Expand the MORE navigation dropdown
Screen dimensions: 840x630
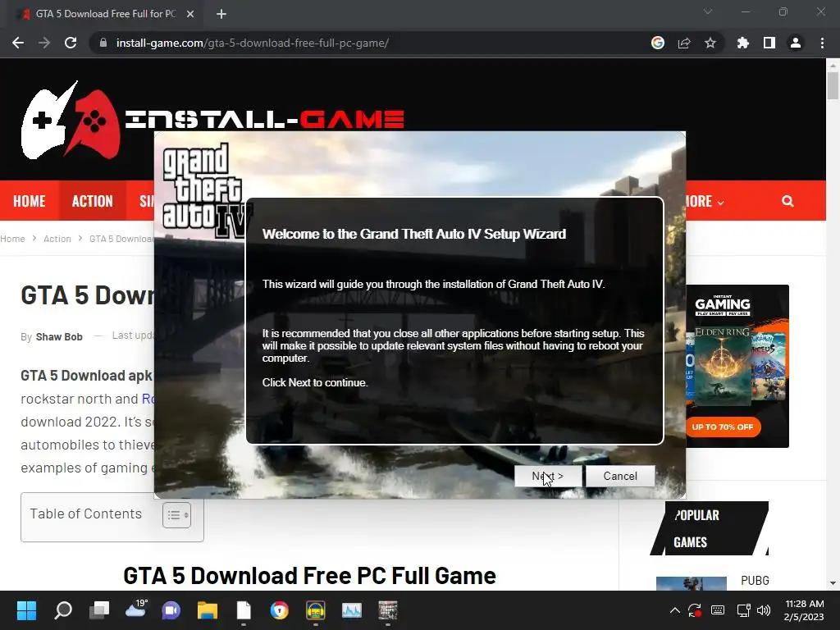click(x=705, y=202)
